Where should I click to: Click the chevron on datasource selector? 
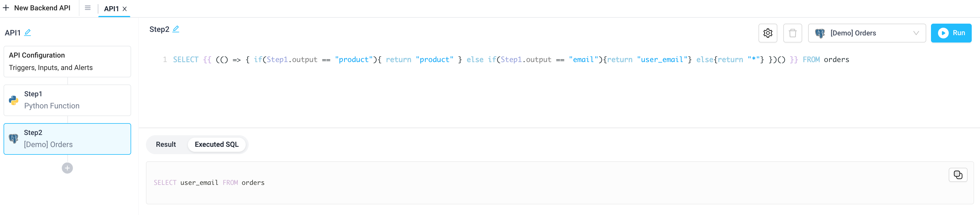point(916,33)
